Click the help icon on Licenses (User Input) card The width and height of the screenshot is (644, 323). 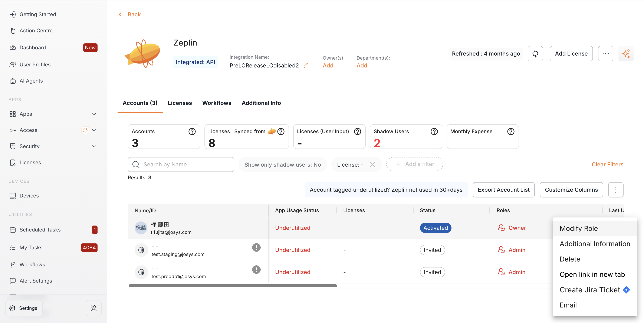coord(358,131)
